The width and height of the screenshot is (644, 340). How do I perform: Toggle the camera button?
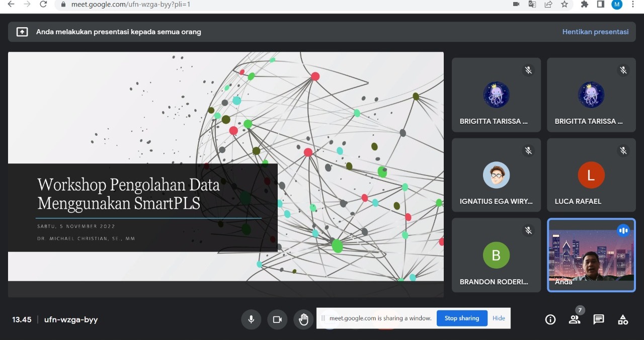click(x=277, y=319)
